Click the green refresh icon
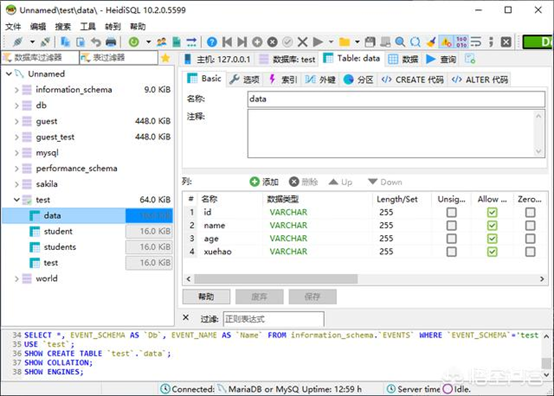 coord(134,42)
